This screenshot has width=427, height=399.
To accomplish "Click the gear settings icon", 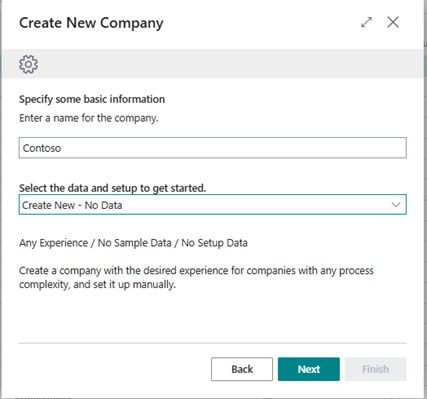I will pyautogui.click(x=28, y=64).
